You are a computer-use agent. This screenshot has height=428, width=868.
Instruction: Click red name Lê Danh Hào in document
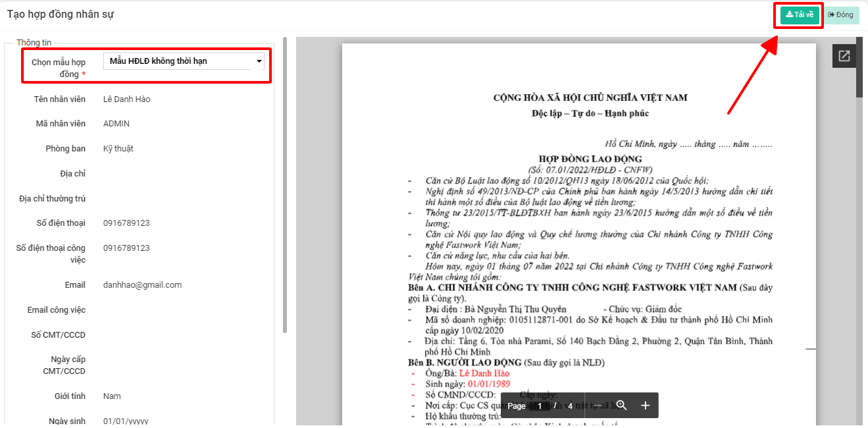pos(484,373)
